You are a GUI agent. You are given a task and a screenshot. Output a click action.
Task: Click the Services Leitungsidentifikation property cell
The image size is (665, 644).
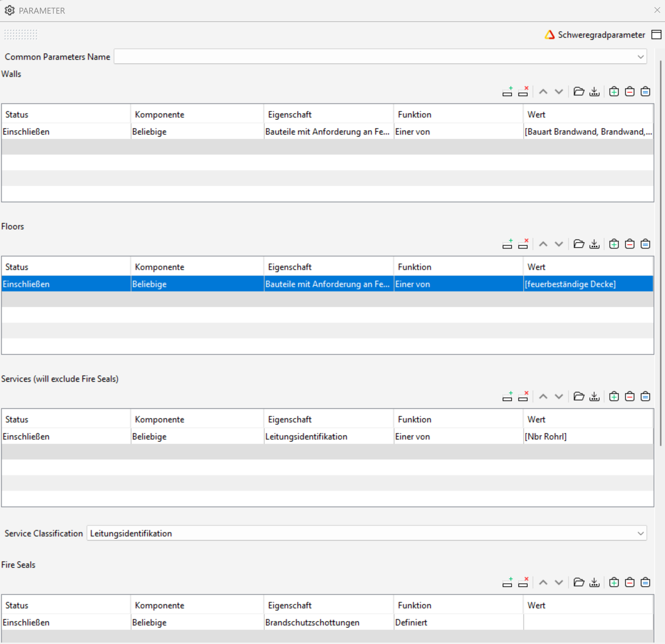pyautogui.click(x=328, y=437)
